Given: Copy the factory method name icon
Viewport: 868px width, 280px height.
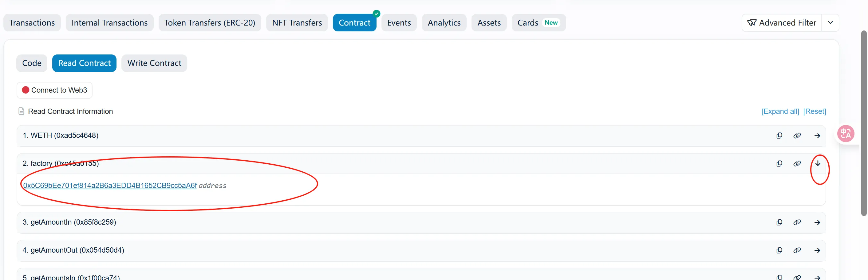Looking at the screenshot, I should pyautogui.click(x=779, y=164).
